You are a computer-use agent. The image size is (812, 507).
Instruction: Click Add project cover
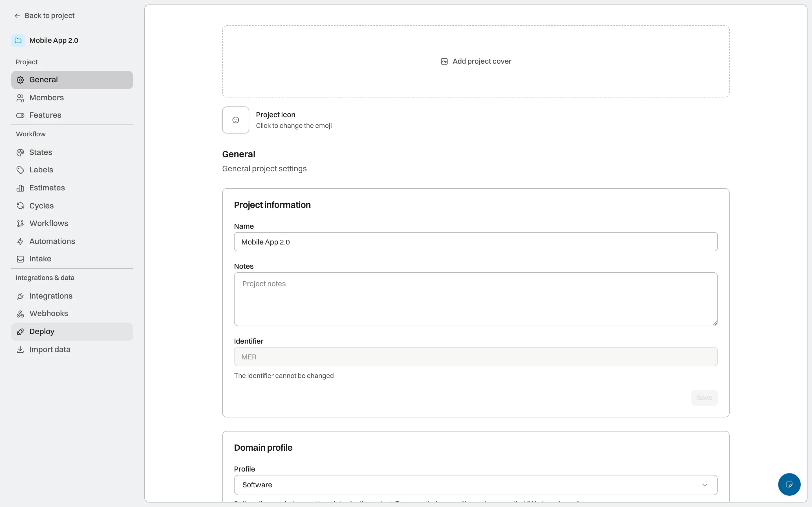[x=476, y=61]
